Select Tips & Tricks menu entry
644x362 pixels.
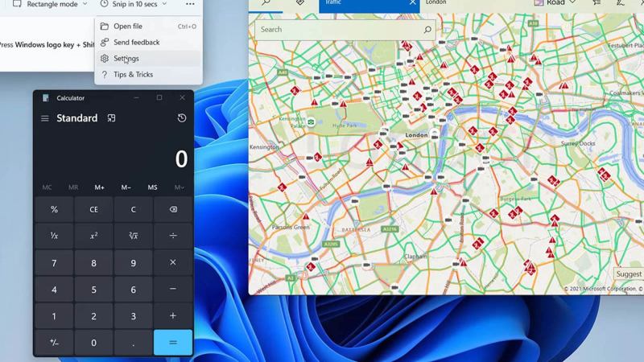133,75
